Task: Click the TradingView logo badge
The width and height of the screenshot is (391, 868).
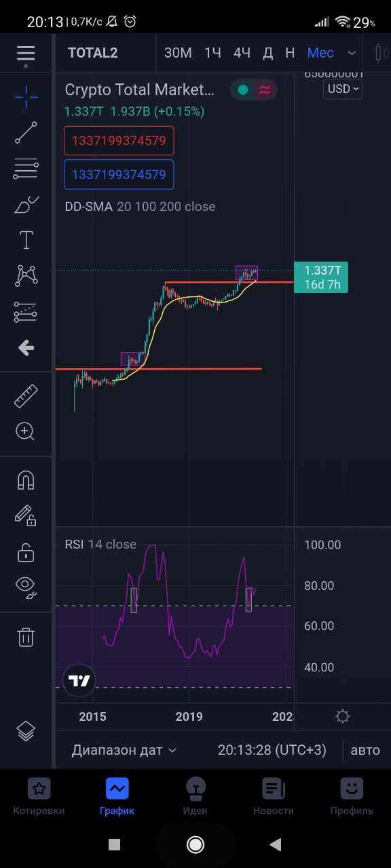Action: click(x=79, y=681)
